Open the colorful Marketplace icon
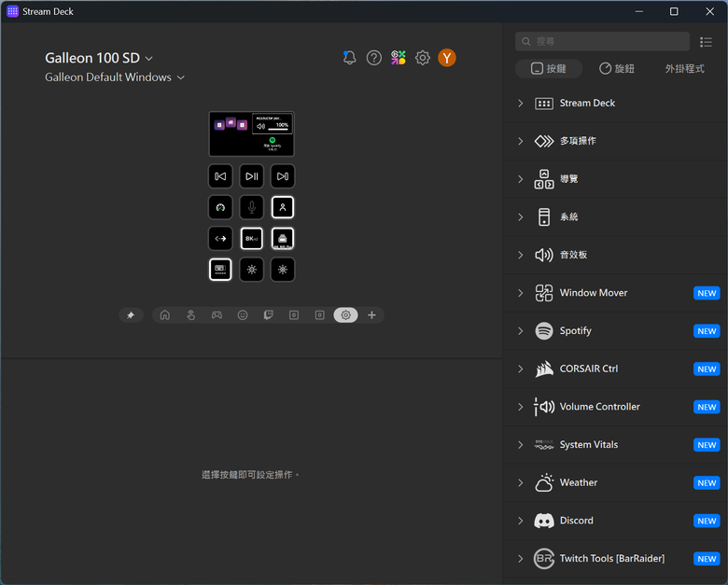The image size is (728, 585). 399,58
